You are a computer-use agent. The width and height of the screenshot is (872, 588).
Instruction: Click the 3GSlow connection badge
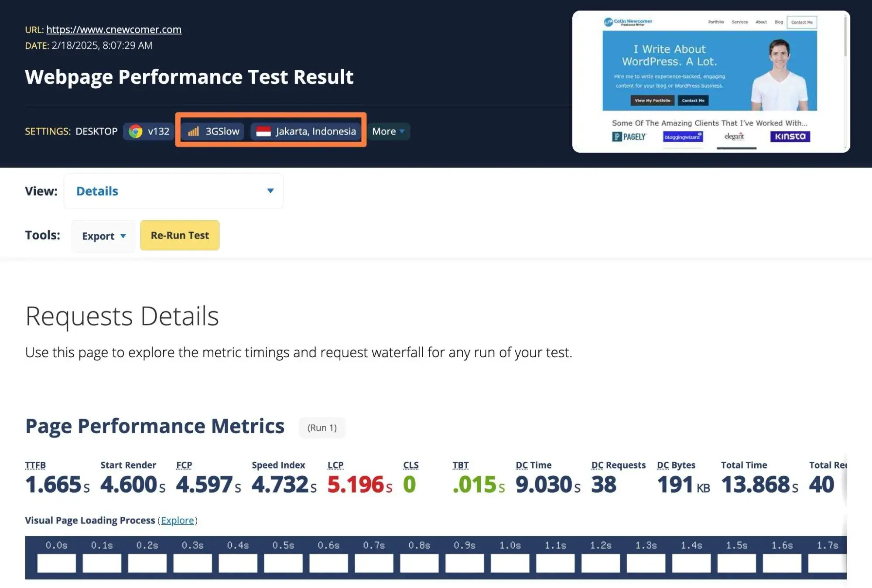[213, 131]
